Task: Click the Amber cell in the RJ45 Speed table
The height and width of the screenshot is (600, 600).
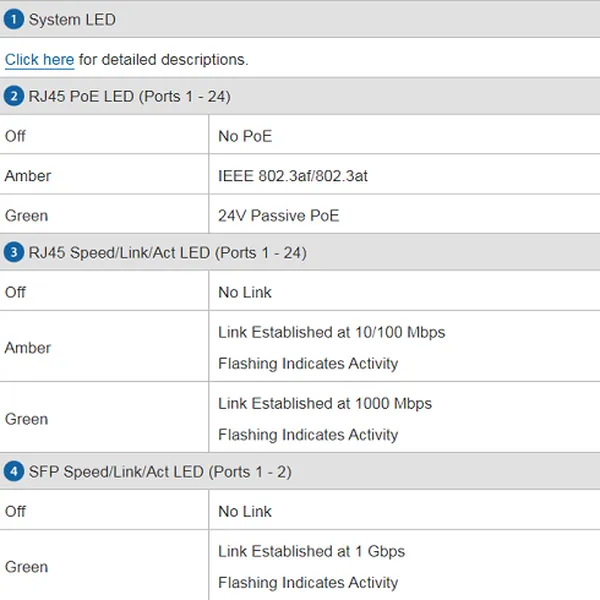Action: pyautogui.click(x=28, y=348)
